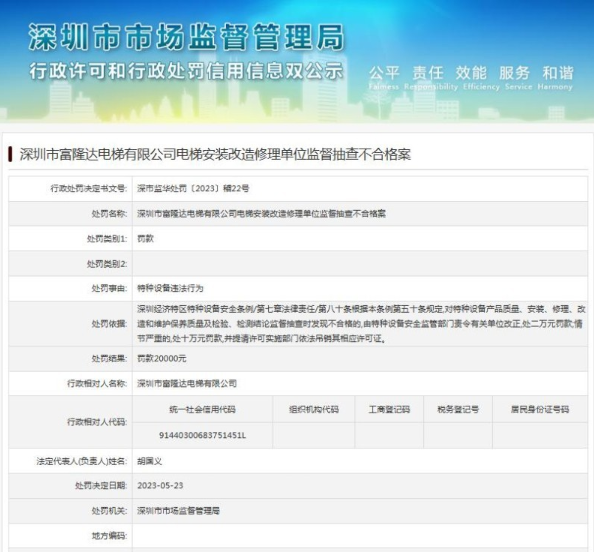Click the 居民身份证号码 column header
Screen dimensions: 594x552
tap(540, 410)
